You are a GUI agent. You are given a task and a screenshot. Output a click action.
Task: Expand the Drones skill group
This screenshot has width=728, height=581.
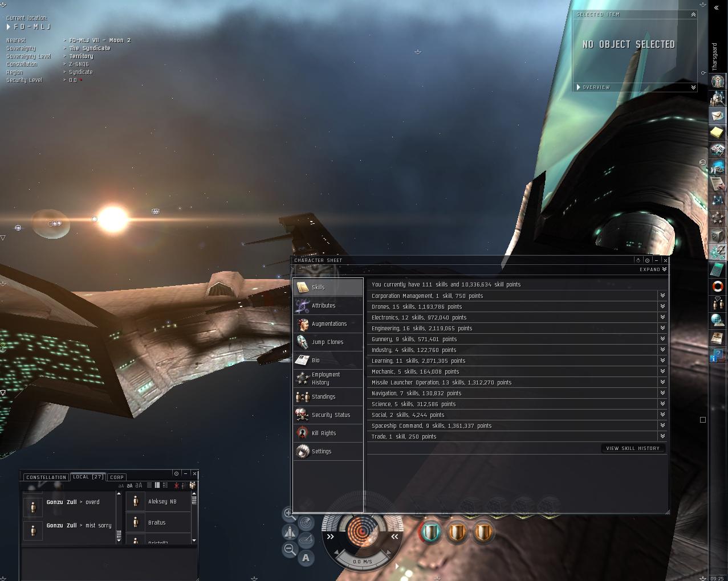tap(662, 306)
